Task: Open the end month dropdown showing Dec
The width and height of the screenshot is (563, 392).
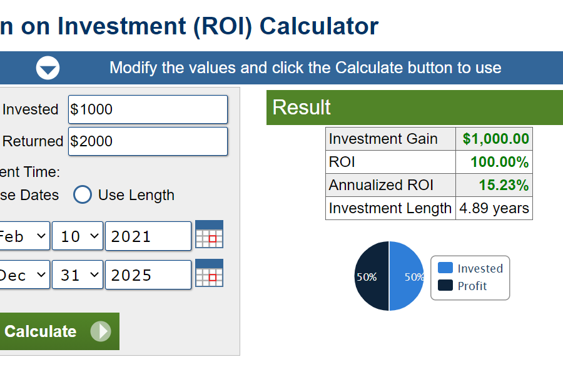Action: (x=24, y=275)
